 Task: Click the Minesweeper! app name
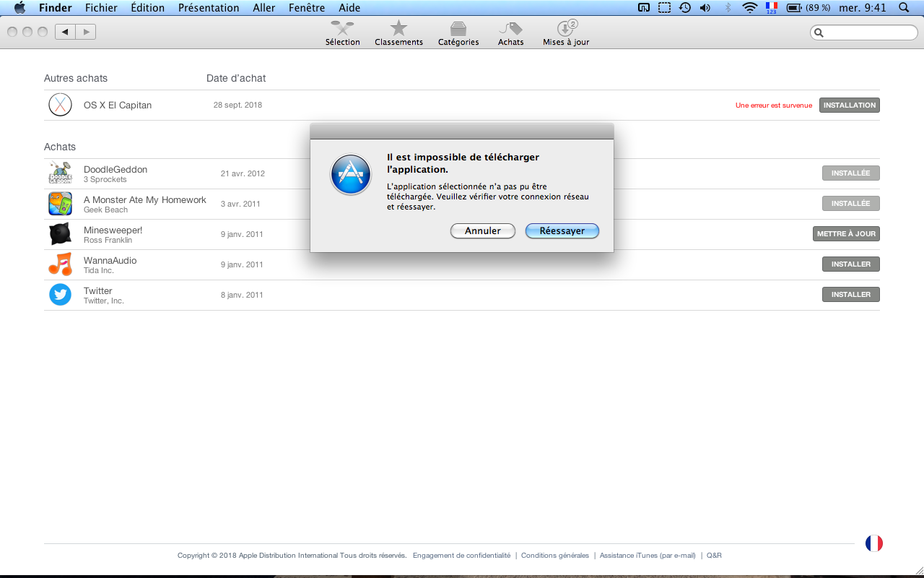click(113, 230)
